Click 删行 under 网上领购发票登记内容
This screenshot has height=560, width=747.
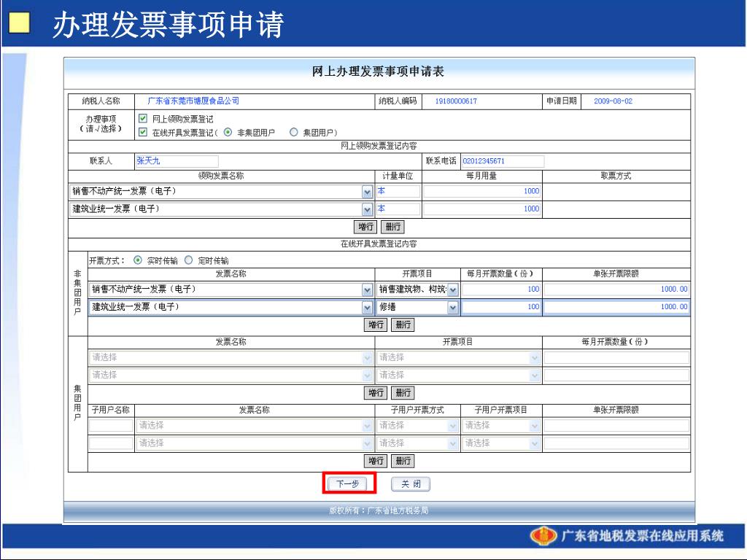pyautogui.click(x=393, y=227)
